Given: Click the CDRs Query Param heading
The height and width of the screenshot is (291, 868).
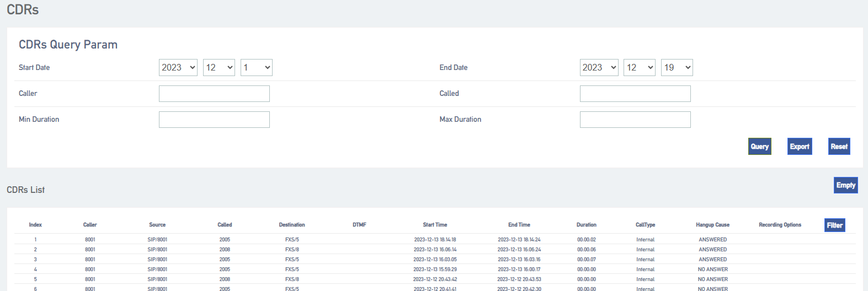Looking at the screenshot, I should (x=68, y=45).
